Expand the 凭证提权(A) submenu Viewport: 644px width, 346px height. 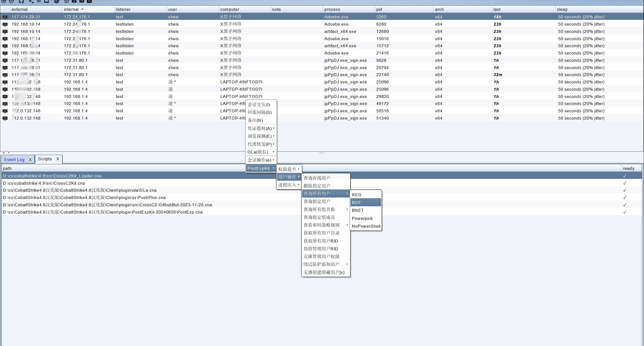[261, 128]
